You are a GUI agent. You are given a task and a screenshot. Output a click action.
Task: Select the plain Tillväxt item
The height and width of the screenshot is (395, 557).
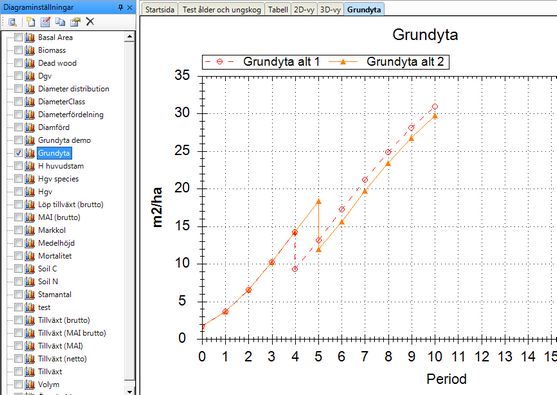coord(50,372)
